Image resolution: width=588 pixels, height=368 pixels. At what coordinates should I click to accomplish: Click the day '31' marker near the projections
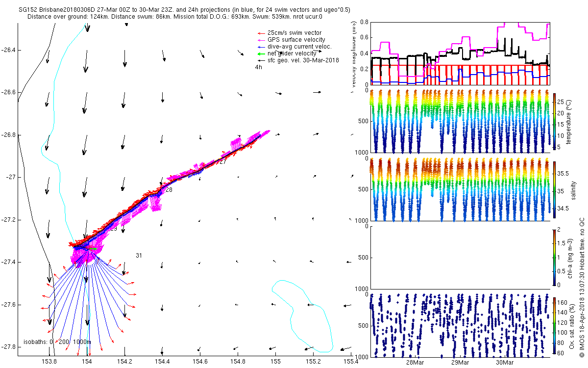139,256
